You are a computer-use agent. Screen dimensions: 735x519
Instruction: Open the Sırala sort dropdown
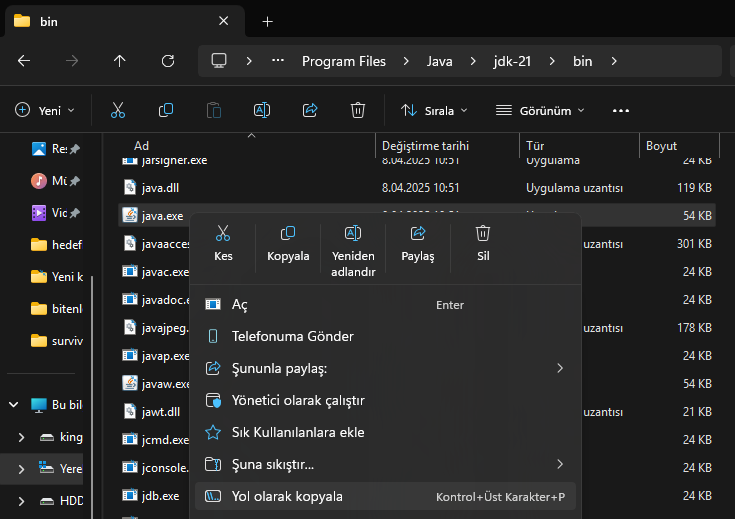point(434,111)
